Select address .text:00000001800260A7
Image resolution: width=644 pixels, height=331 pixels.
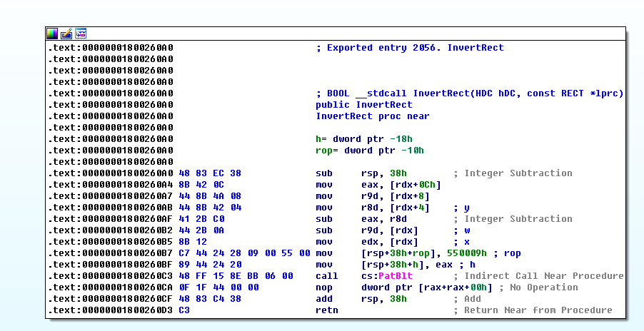click(x=111, y=196)
